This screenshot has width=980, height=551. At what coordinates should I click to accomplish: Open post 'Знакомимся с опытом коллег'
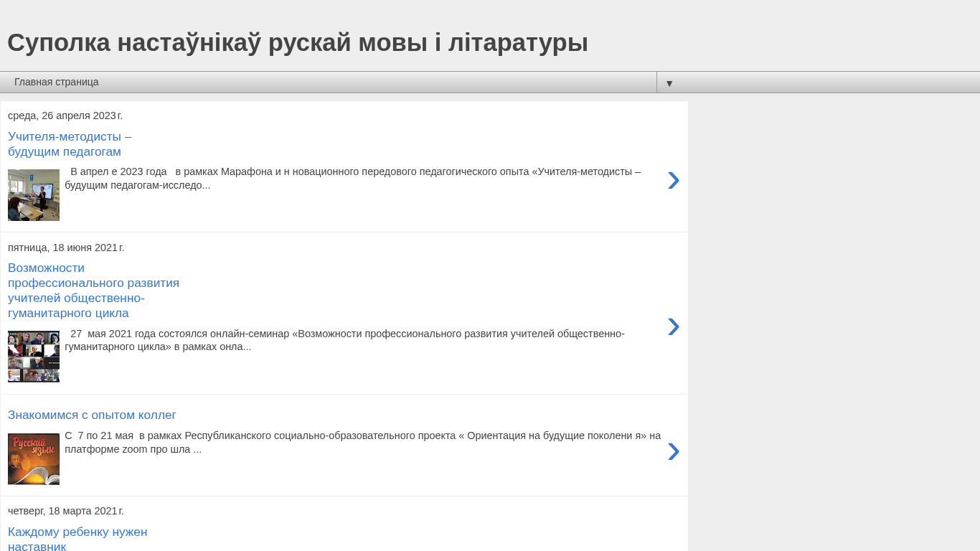(92, 415)
